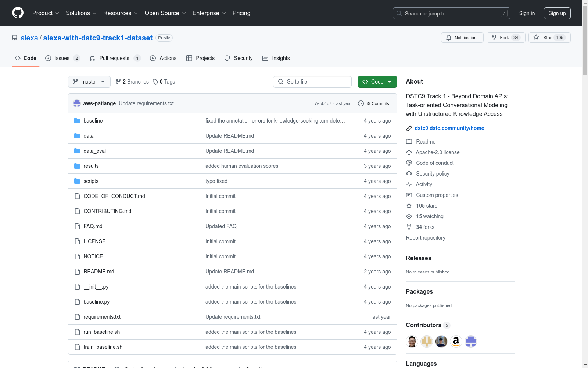Click Report repository link

[x=426, y=238]
